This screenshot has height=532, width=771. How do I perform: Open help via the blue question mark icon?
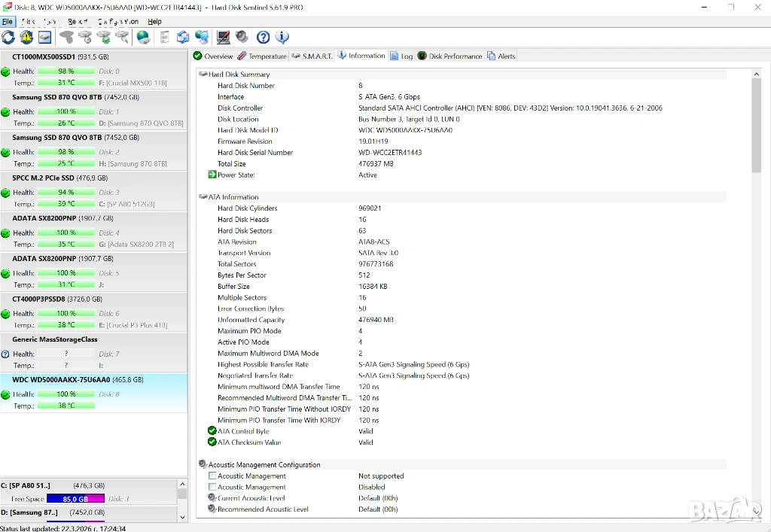coord(263,37)
